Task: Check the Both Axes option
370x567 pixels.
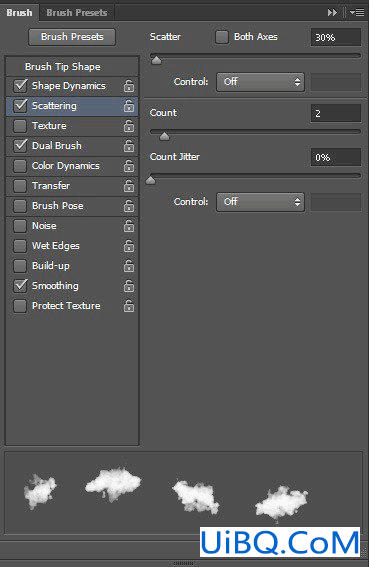Action: (222, 37)
